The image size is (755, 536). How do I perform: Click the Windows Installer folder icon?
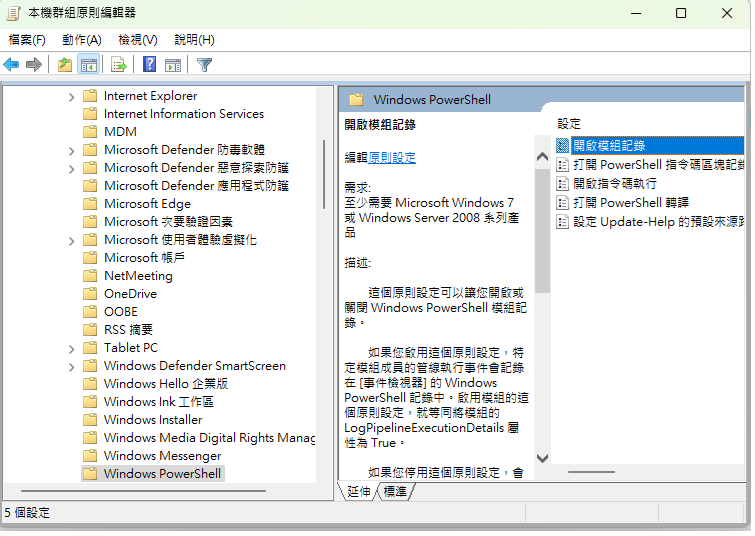click(90, 419)
